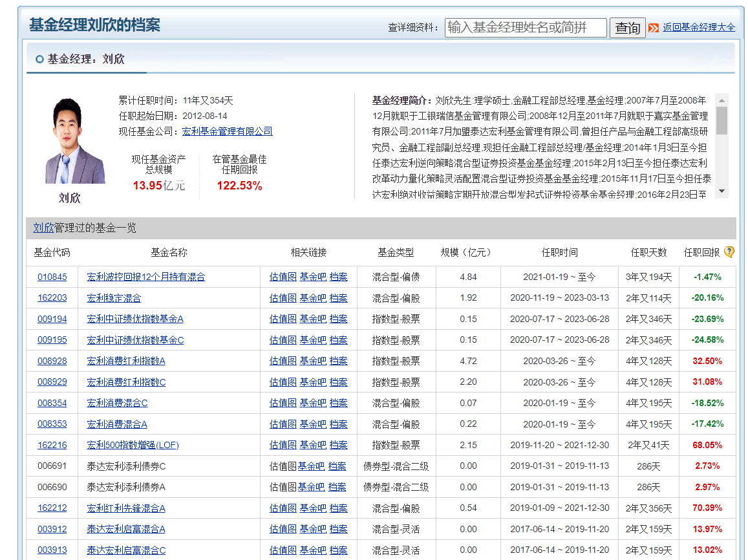This screenshot has width=748, height=560.
Task: Click the scroll-up arrow in manager bio
Action: tap(722, 99)
